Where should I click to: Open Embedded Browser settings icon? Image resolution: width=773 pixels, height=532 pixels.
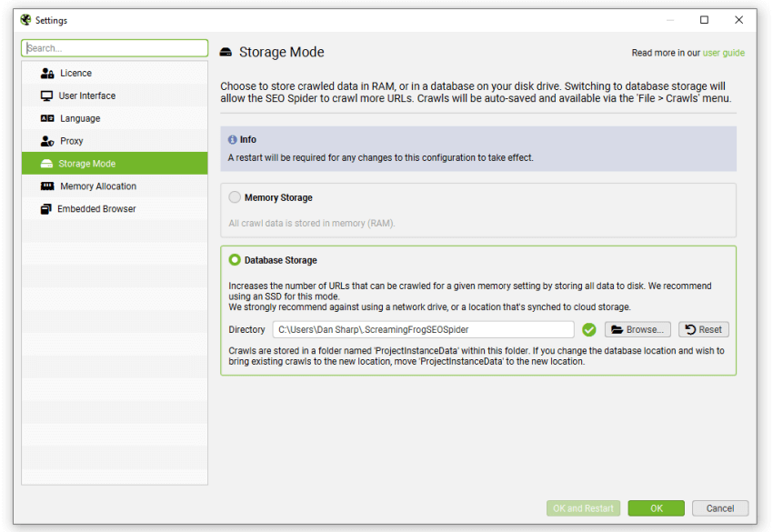[x=46, y=209]
